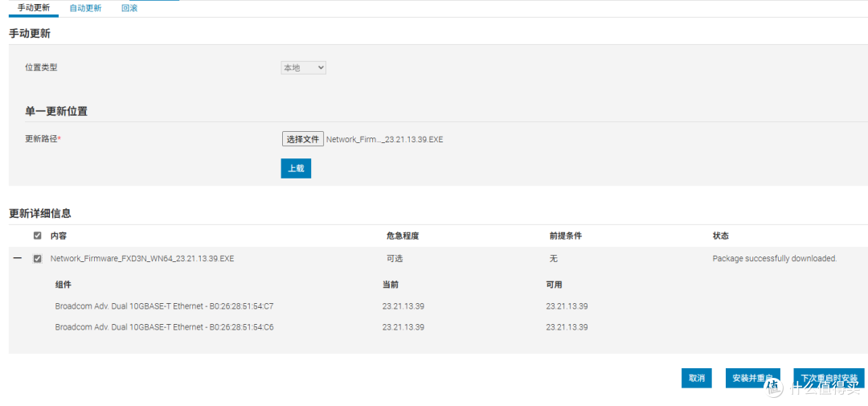The height and width of the screenshot is (406, 868).
Task: Click status text Package successfully downloaded.
Action: [x=775, y=259]
